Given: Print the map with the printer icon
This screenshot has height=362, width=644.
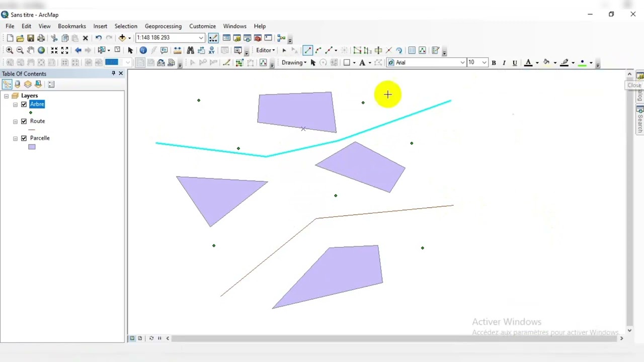Looking at the screenshot, I should click(x=41, y=38).
